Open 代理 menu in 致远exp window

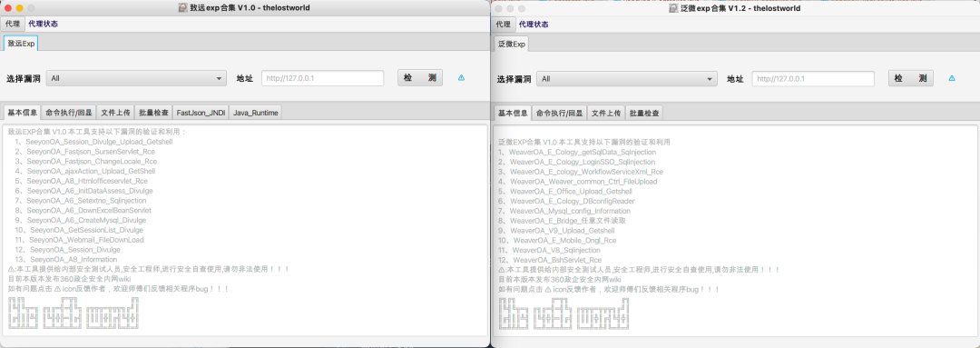pos(13,24)
